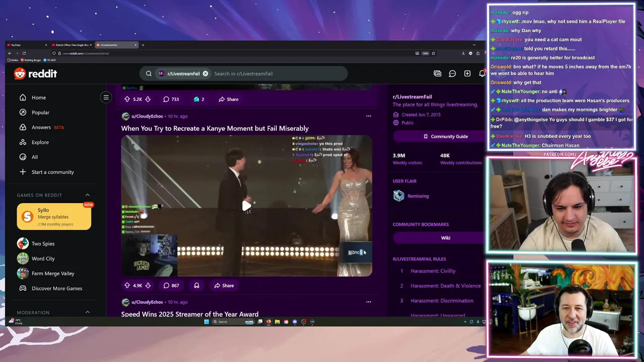The image size is (644, 362).
Task: Give an award on the 4.9K post
Action: coord(197,286)
